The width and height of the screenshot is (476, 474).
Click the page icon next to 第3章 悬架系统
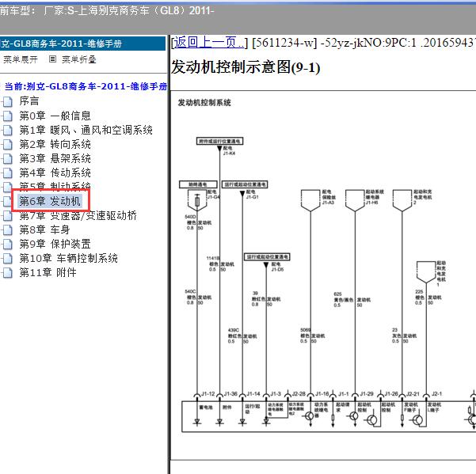pos(8,159)
